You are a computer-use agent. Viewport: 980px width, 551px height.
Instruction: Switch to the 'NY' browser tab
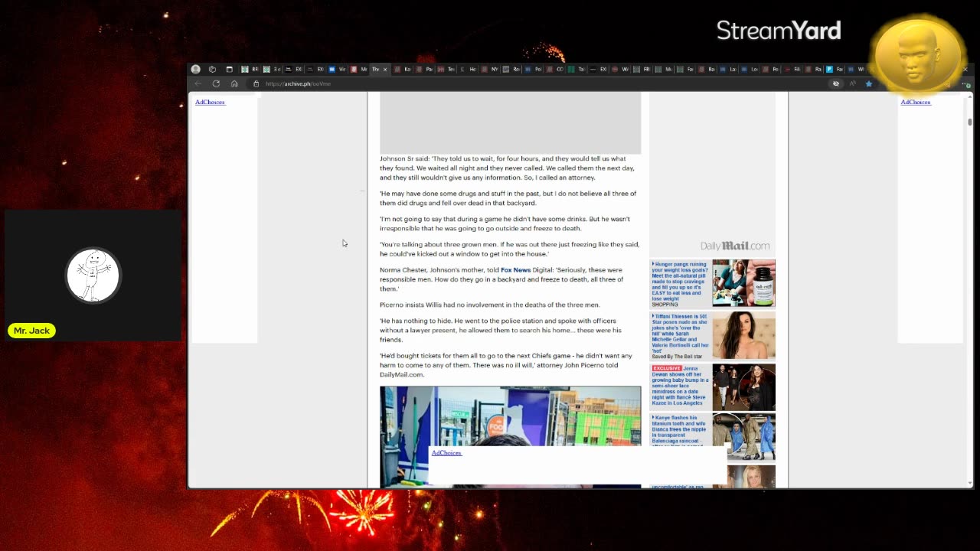(488, 69)
